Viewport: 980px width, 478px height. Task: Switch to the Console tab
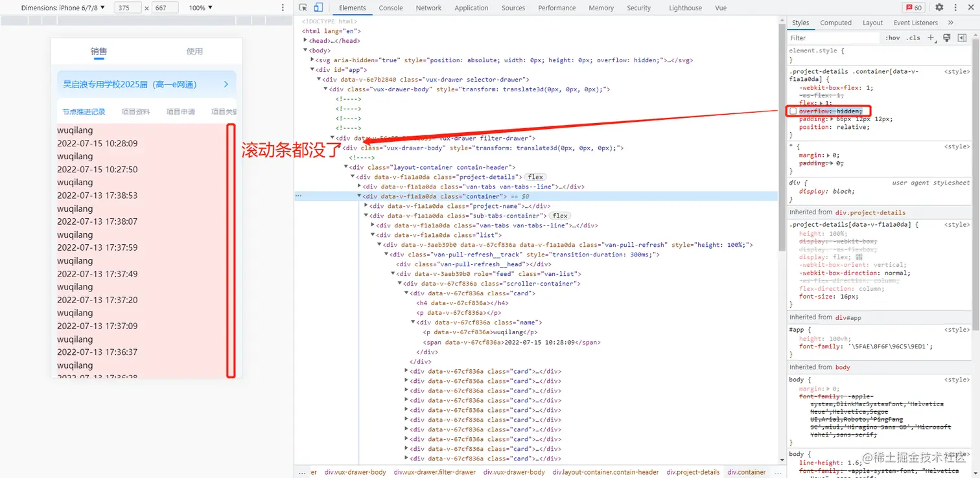[391, 8]
